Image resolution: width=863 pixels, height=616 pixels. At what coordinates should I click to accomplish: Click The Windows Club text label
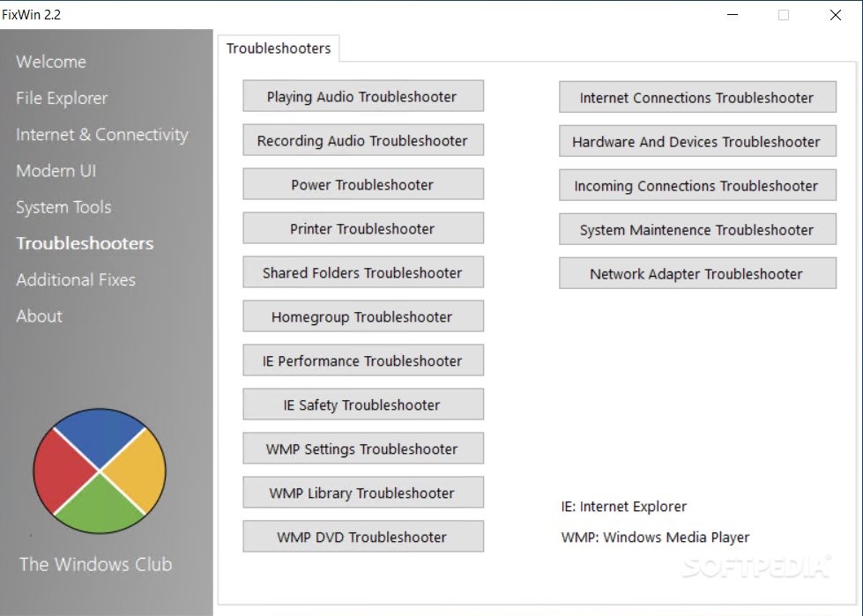click(96, 564)
